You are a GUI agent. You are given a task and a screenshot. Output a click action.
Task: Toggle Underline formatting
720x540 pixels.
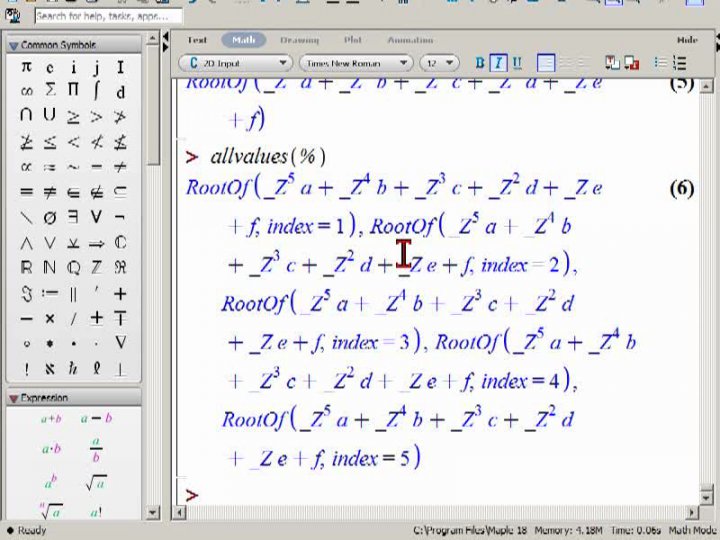(517, 63)
